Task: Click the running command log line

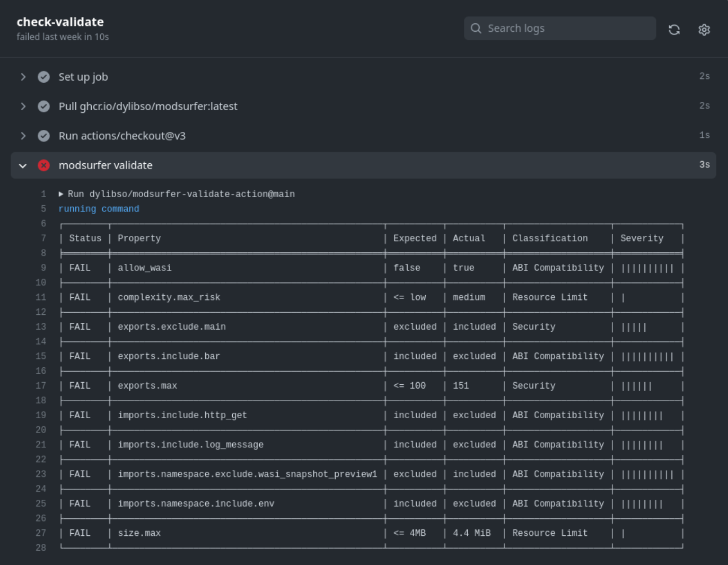Action: click(99, 209)
